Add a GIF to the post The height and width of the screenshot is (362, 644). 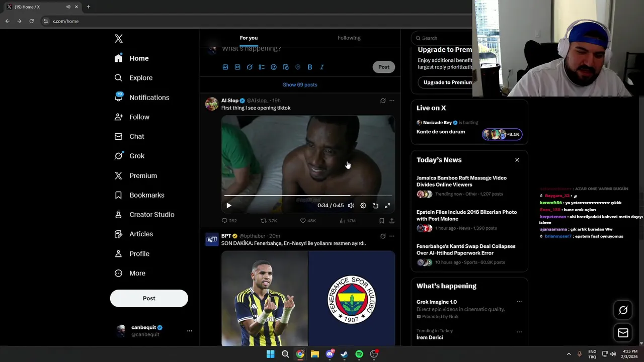(x=237, y=67)
